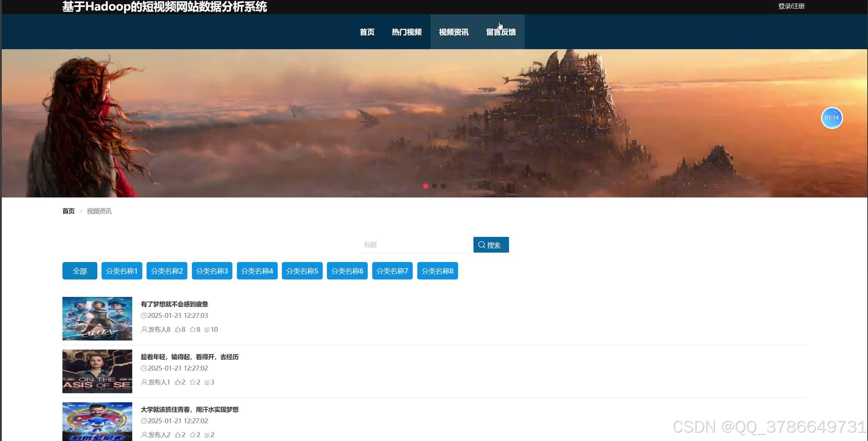
Task: Click the publisher name 发布人2
Action: pos(159,435)
